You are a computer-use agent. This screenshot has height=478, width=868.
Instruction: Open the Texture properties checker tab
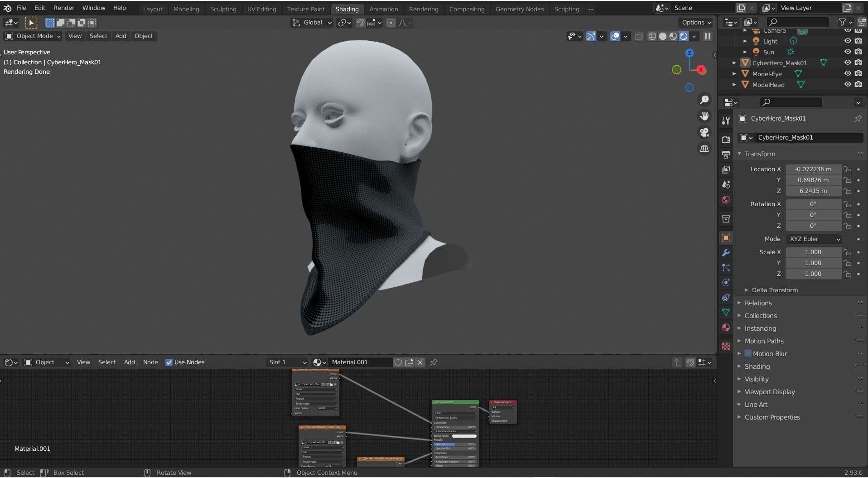(726, 346)
